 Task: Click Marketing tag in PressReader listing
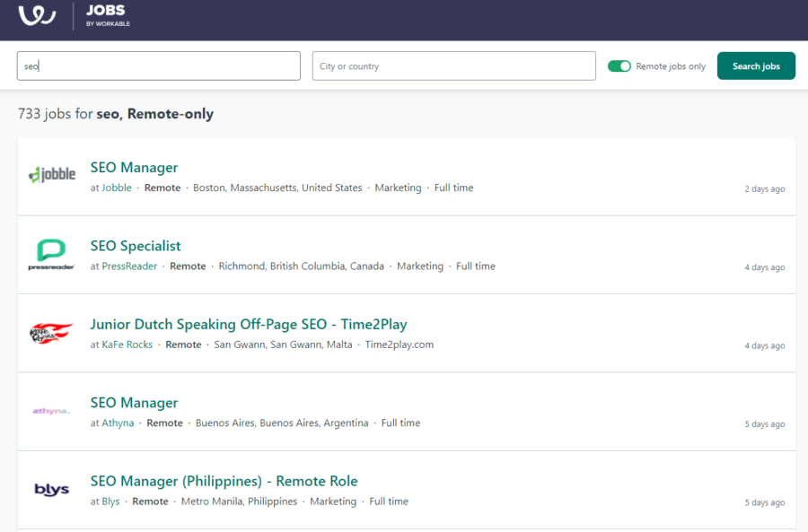click(x=420, y=266)
